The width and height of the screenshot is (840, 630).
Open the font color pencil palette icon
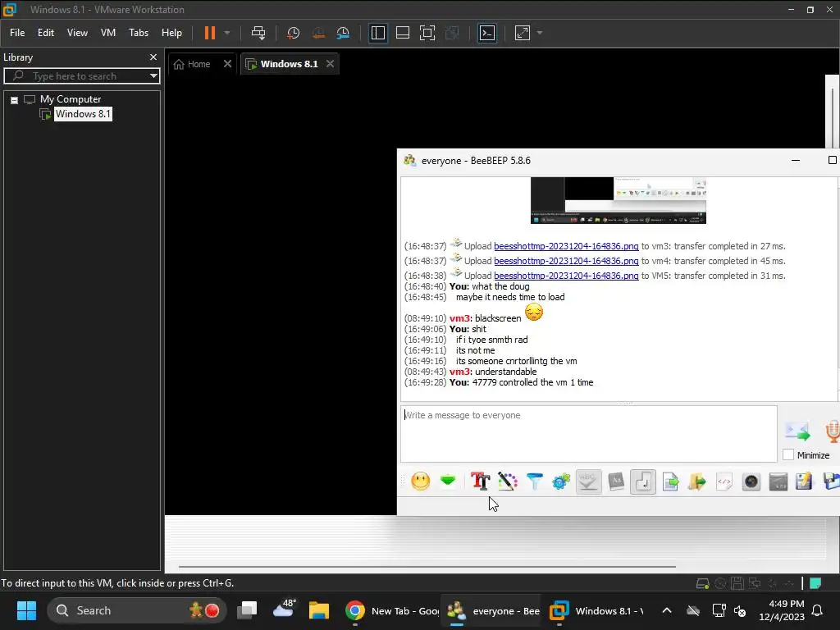[507, 481]
